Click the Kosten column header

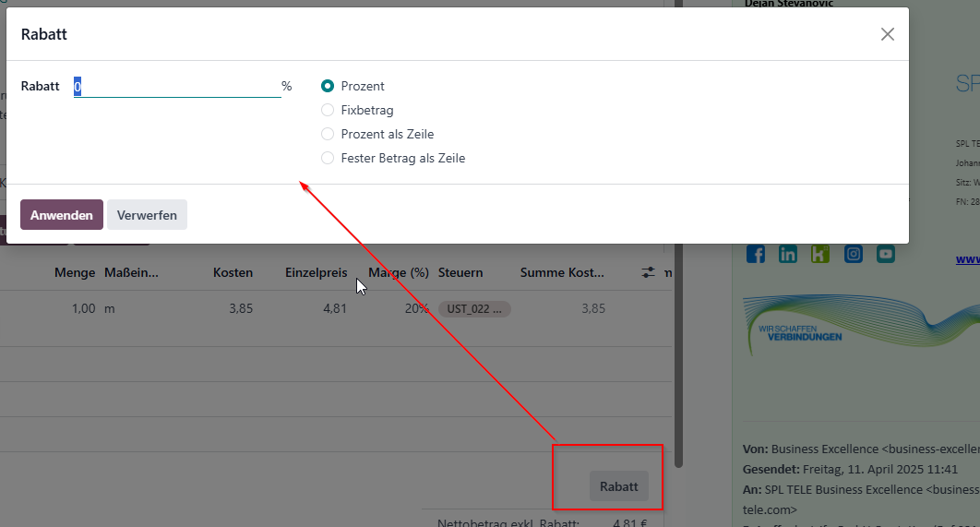(233, 272)
